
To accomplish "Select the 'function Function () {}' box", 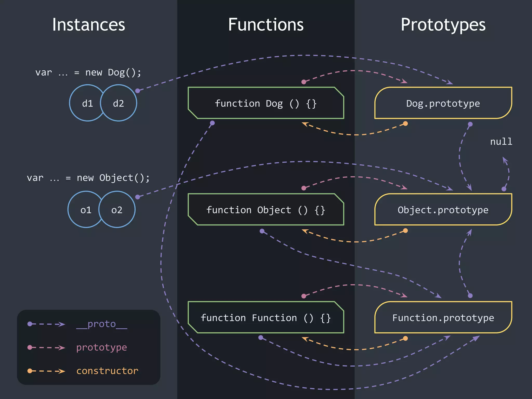I will (266, 317).
